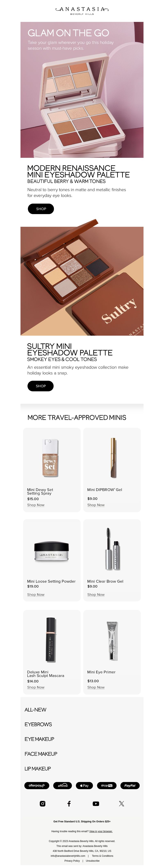Shop Now for Mini Dewy Set Spray

click(x=36, y=505)
